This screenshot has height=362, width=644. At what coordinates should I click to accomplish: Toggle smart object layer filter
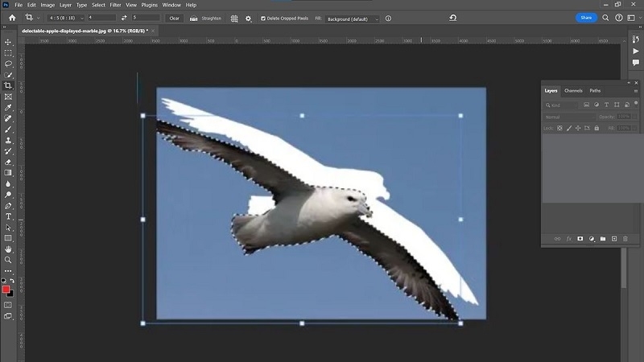627,105
